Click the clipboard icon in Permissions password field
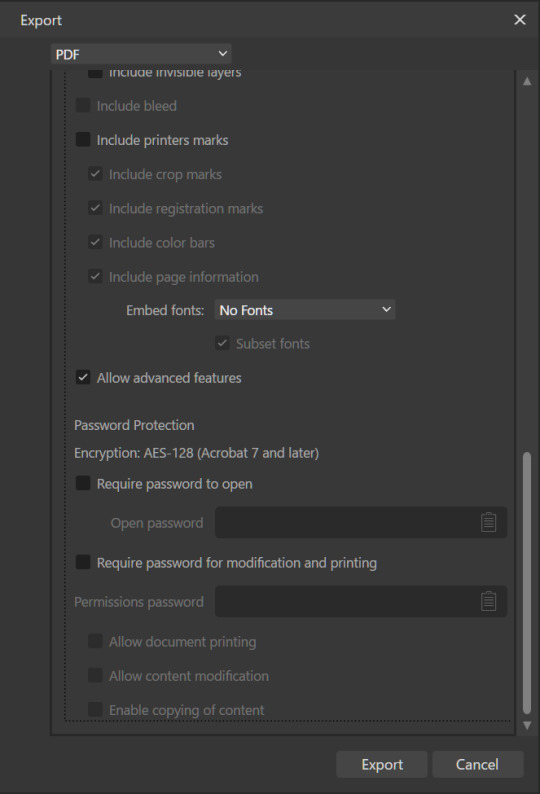 point(488,601)
